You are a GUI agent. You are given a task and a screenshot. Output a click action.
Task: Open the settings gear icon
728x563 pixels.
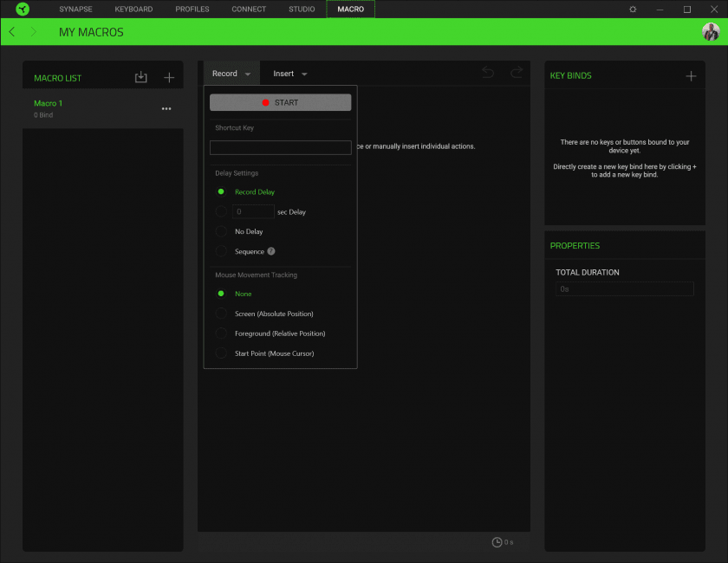point(633,10)
